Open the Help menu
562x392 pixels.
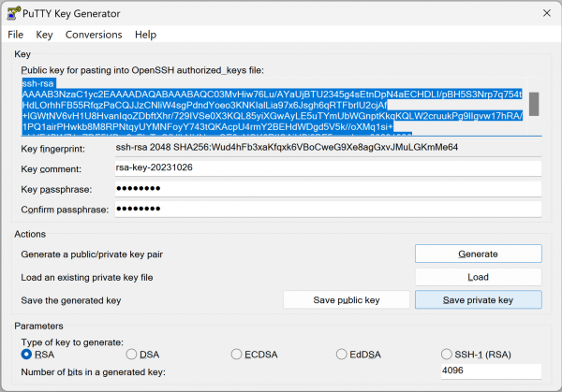click(x=145, y=35)
